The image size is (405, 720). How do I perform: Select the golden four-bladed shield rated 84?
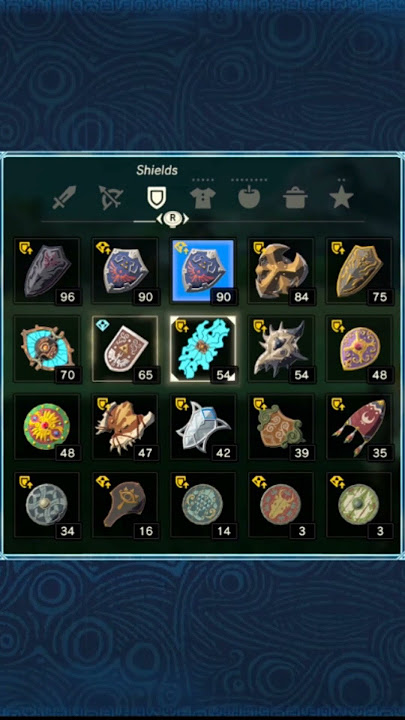pyautogui.click(x=281, y=270)
